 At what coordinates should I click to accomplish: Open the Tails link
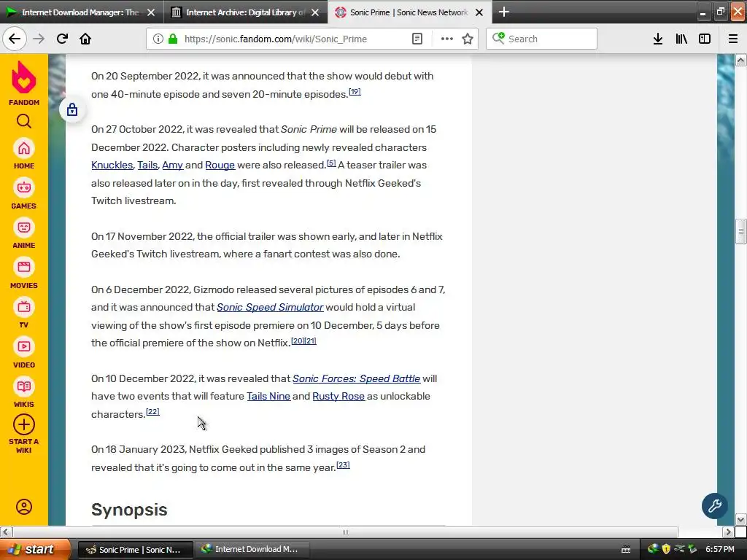pos(147,165)
